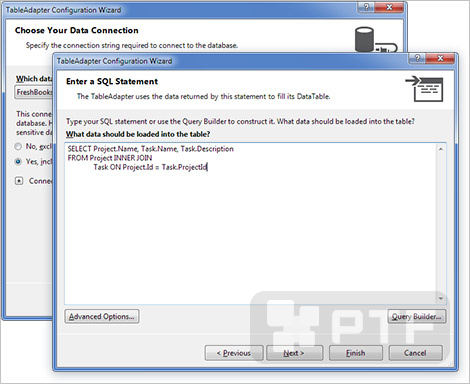Expand the Connection string section in back window
This screenshot has width=470, height=384.
click(19, 181)
